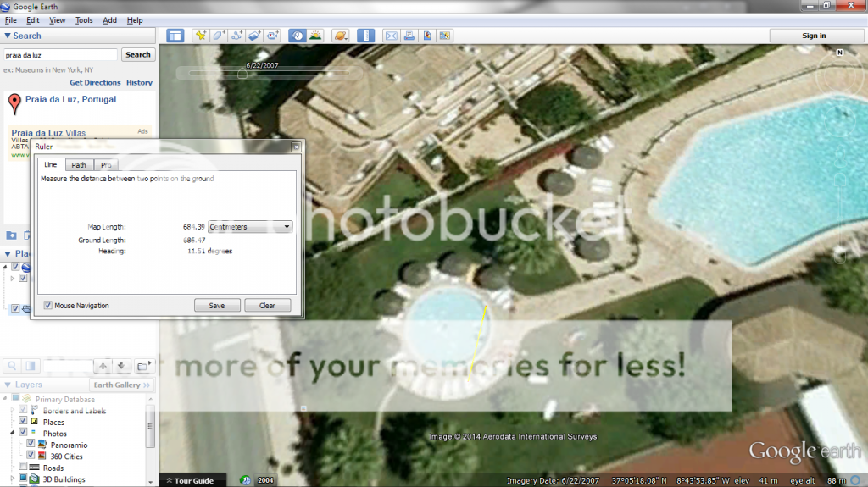Collapse the Places panel triangle
The width and height of the screenshot is (868, 487).
coord(8,253)
